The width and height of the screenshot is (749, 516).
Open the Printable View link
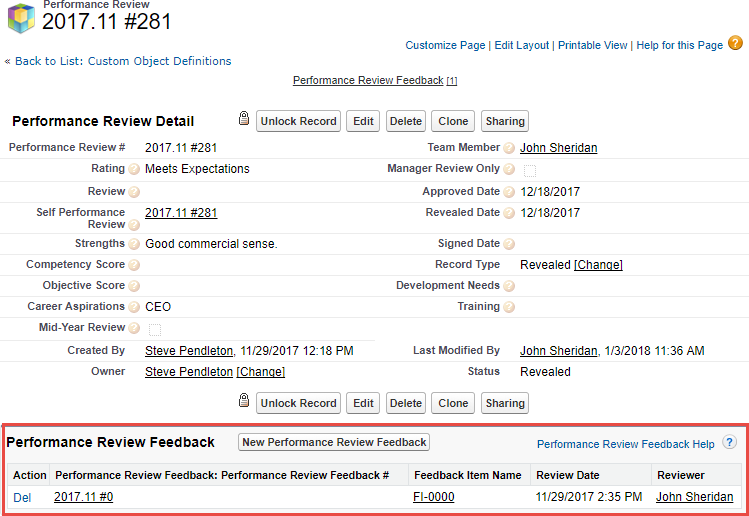click(592, 45)
